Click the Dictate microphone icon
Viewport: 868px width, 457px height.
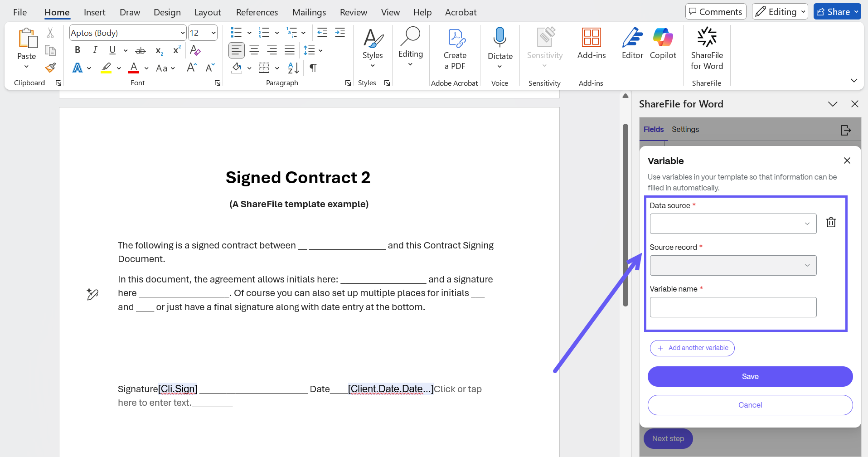(x=500, y=38)
